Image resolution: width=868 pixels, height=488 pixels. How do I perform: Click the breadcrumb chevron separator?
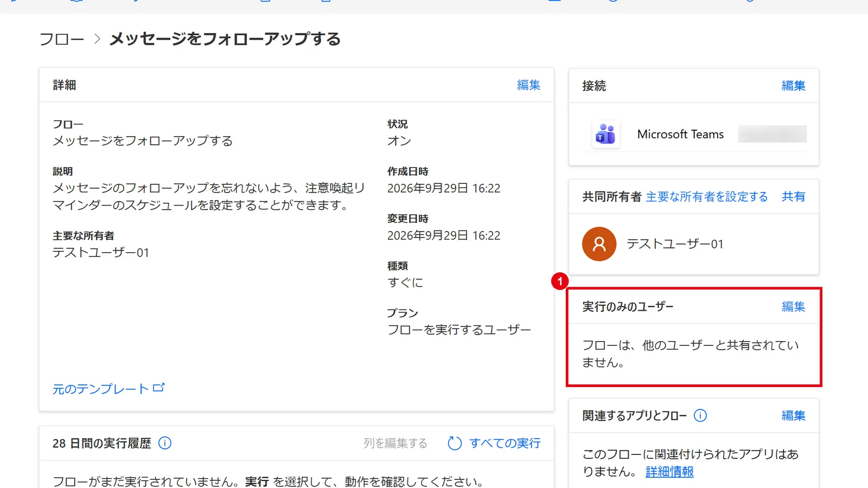point(97,39)
